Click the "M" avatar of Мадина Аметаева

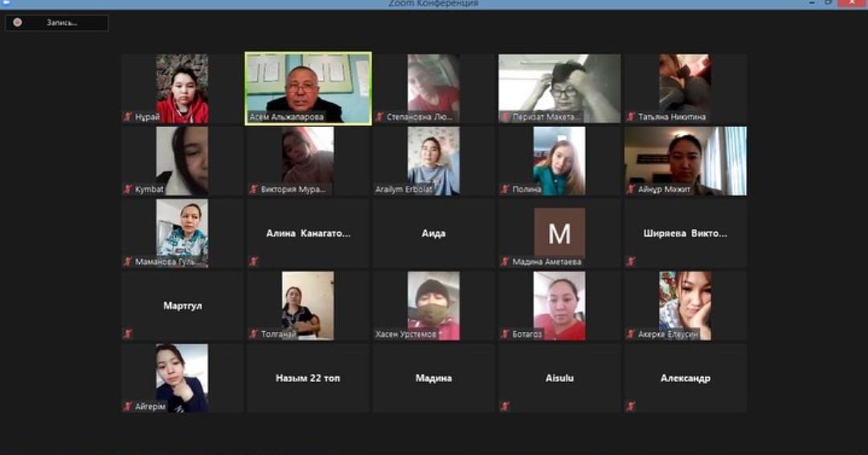point(559,232)
